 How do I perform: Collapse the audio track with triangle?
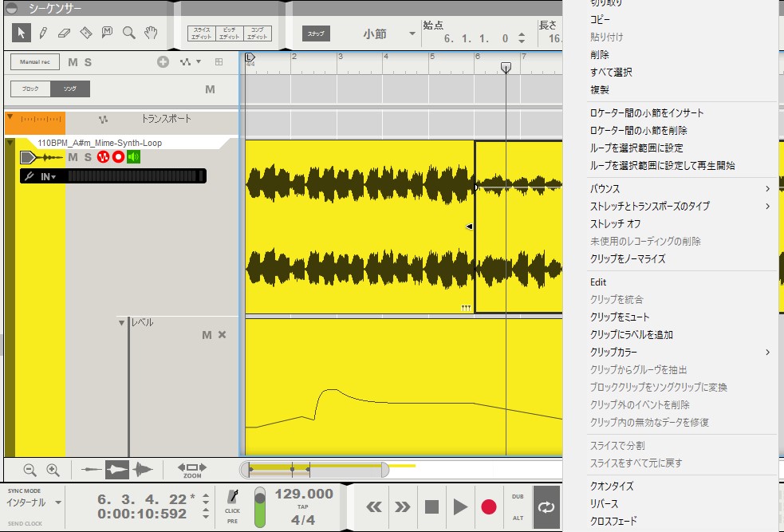(10, 143)
